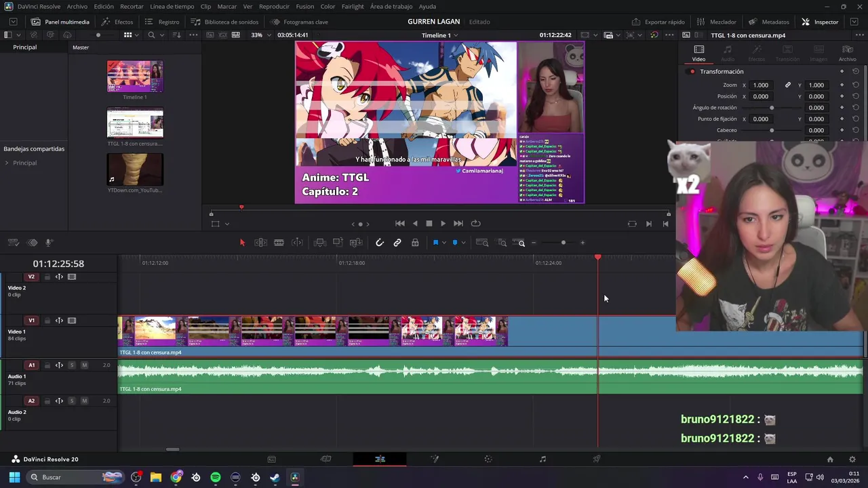Open the Edición menu
The height and width of the screenshot is (488, 868).
point(104,6)
